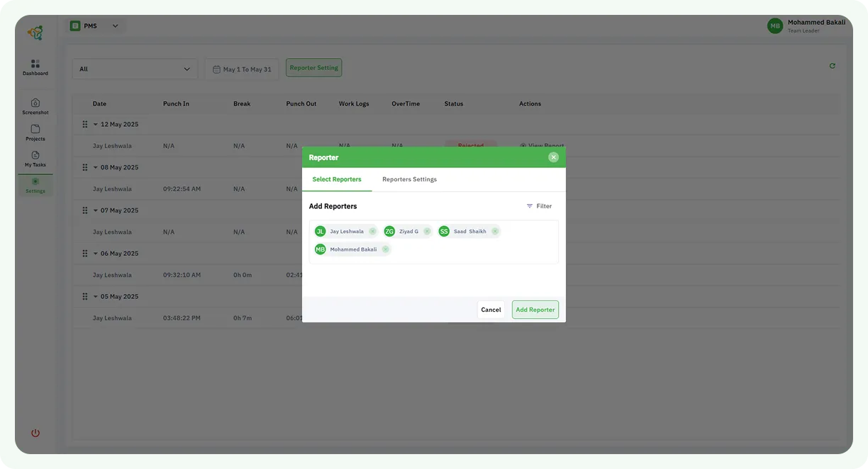
Task: Click the MB user avatar in header
Action: click(775, 26)
